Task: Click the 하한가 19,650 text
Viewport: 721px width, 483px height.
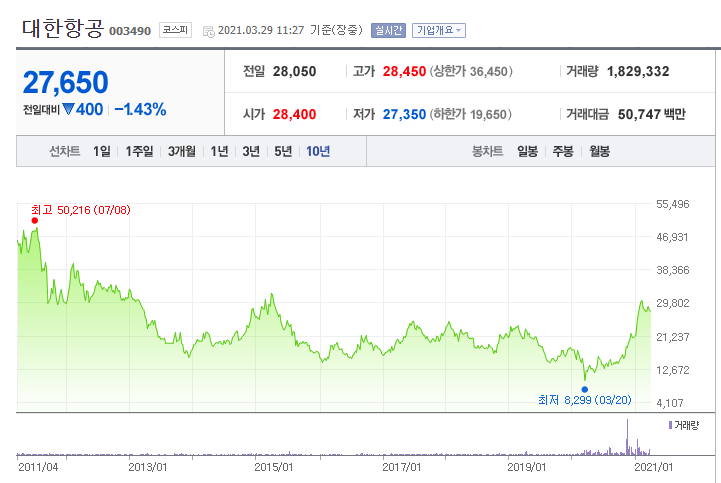Action: [470, 115]
